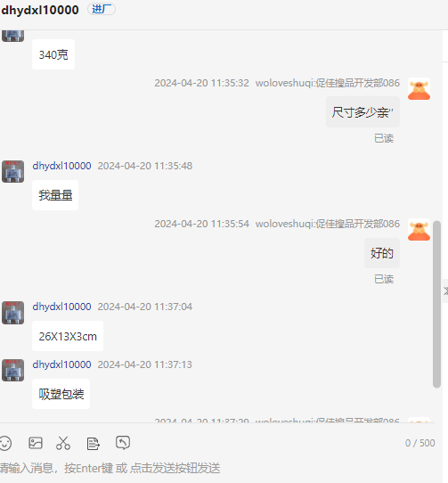The height and width of the screenshot is (483, 448).
Task: Click dhydxl10000 sender name at 11:35:48
Action: (x=61, y=166)
